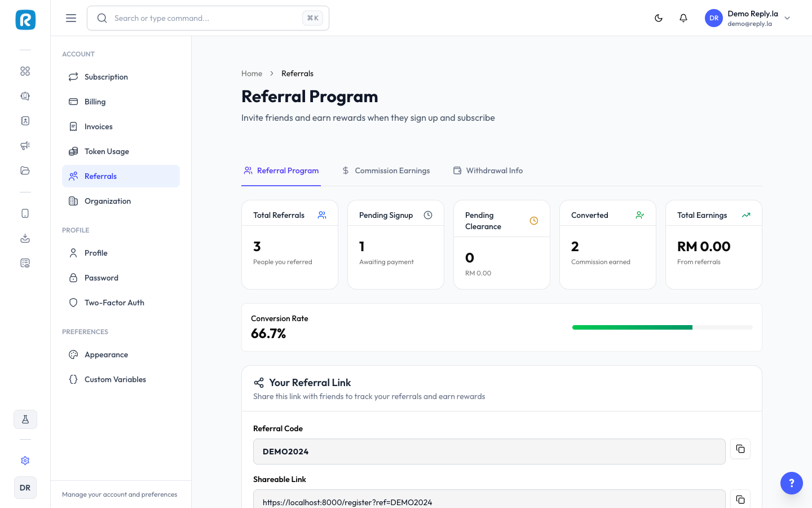Screen dimensions: 812x508
Task: Click the Pending Signup clock icon
Action: tap(428, 215)
